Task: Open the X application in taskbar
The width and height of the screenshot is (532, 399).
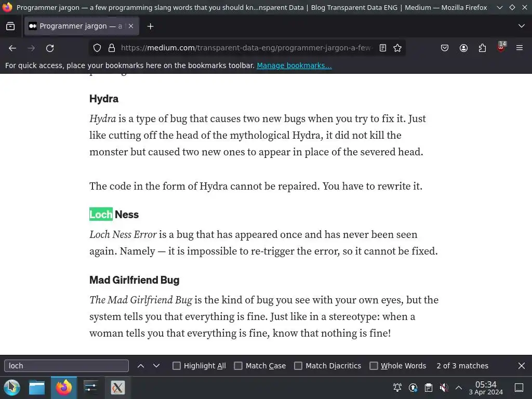Action: (118, 388)
